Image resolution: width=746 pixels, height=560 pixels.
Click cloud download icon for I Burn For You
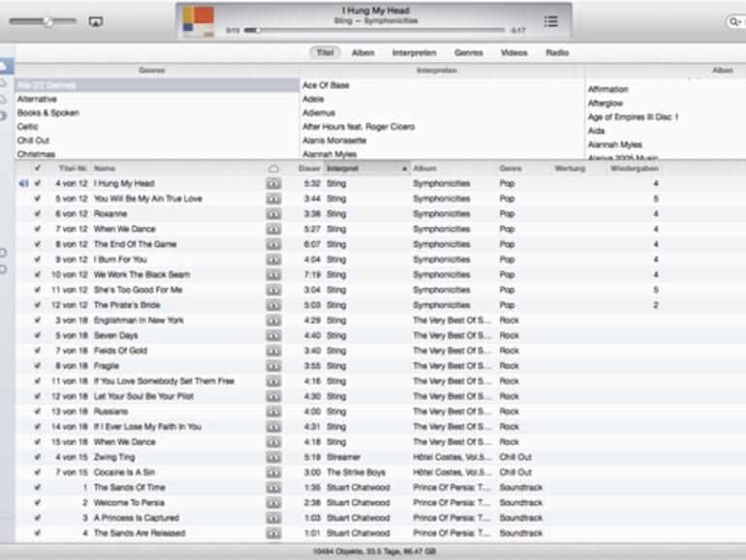(x=273, y=260)
